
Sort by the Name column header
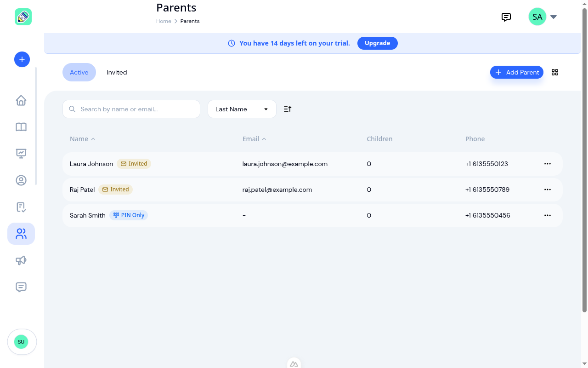[x=83, y=139]
